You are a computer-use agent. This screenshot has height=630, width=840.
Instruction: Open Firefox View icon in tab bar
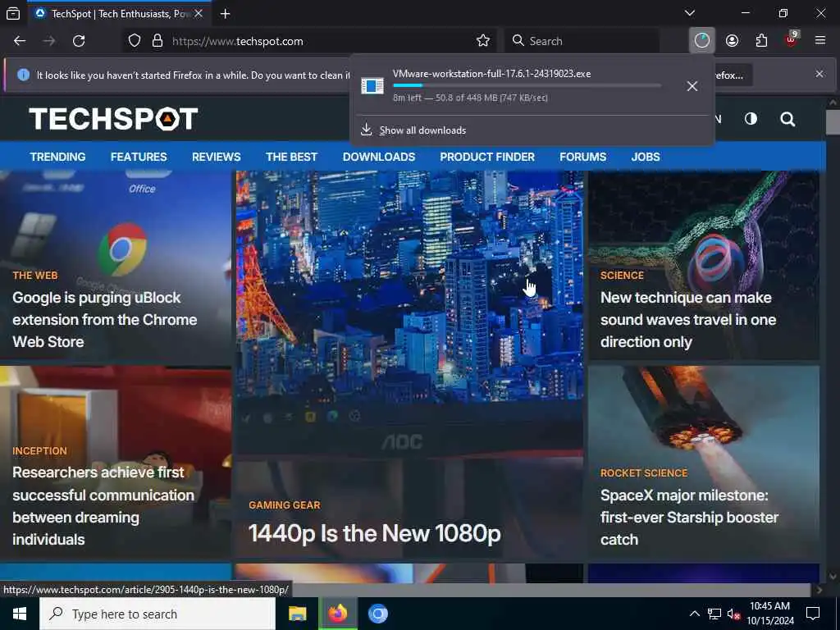(13, 13)
